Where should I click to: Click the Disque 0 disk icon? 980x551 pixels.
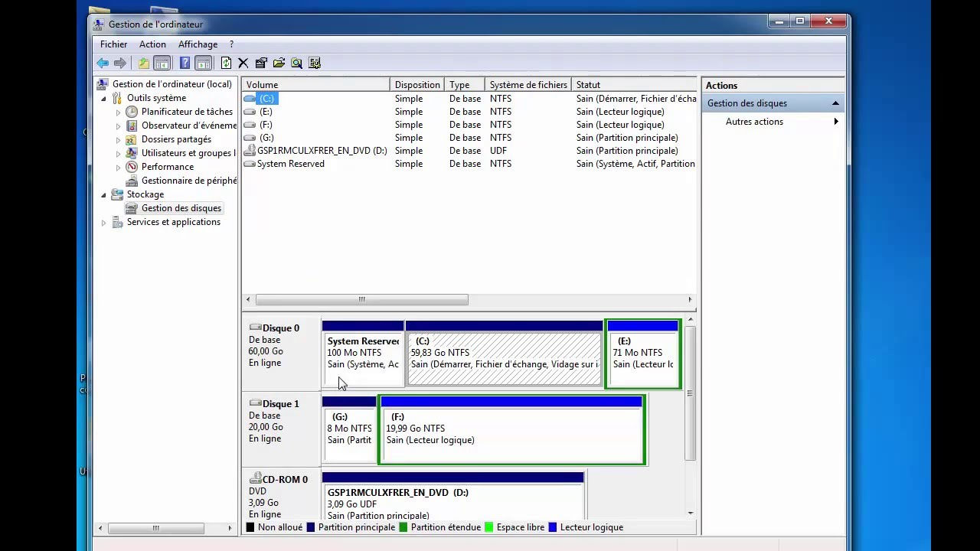point(255,328)
